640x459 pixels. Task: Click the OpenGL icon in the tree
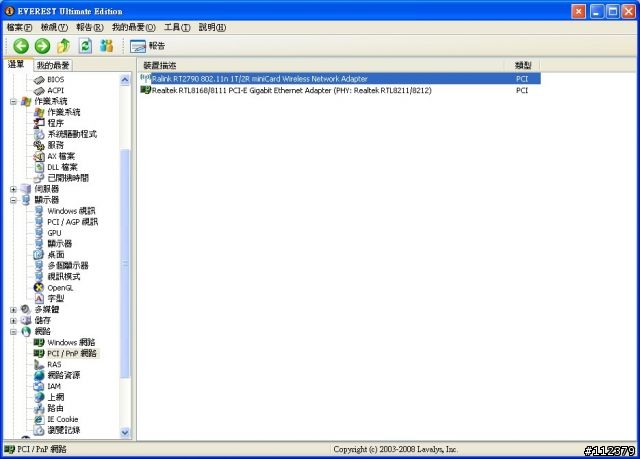point(39,287)
